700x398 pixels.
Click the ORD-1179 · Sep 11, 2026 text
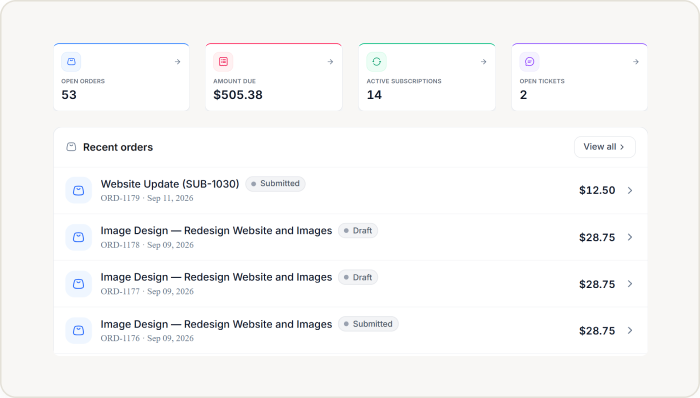(147, 198)
